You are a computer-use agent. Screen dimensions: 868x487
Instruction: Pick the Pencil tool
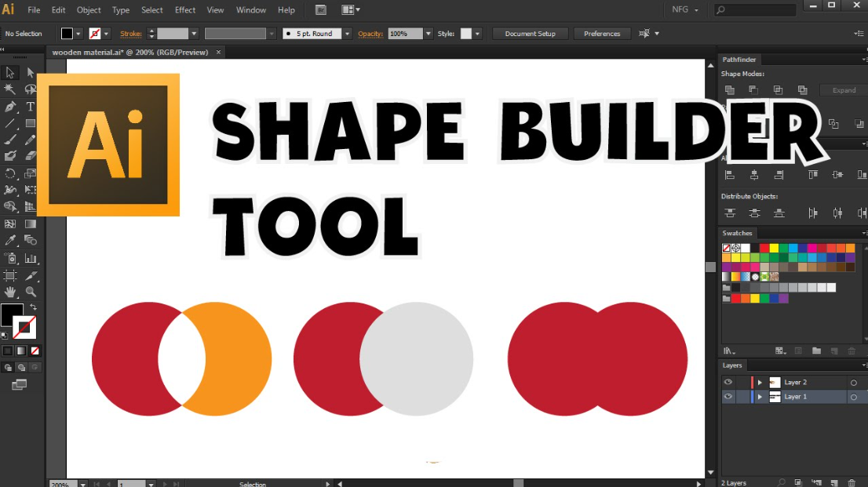[x=31, y=140]
